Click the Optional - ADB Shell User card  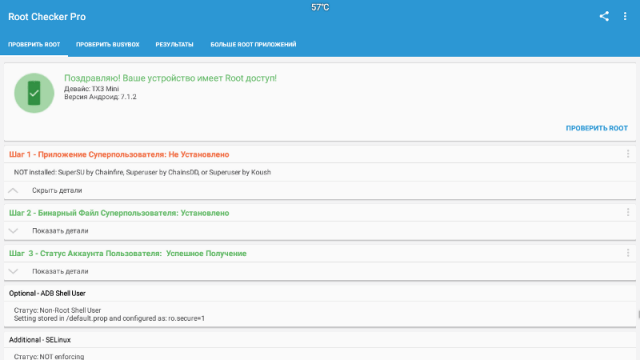point(320,306)
